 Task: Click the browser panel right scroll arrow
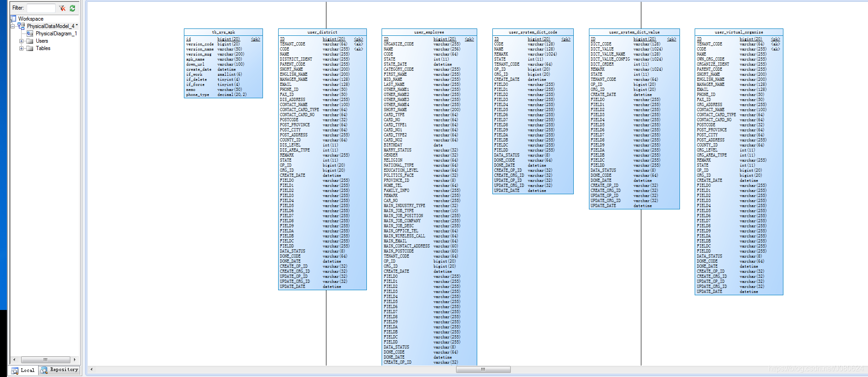pos(74,360)
